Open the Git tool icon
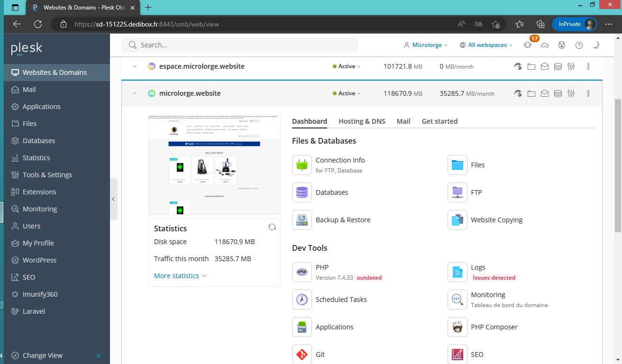This screenshot has width=622, height=364. pos(302,354)
